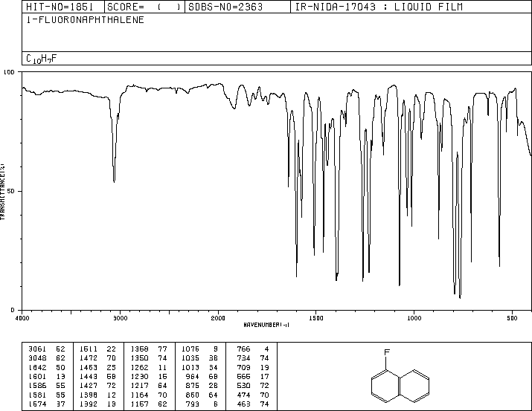Click the 100 label on transmittance axis
532x411 pixels.
[9, 72]
